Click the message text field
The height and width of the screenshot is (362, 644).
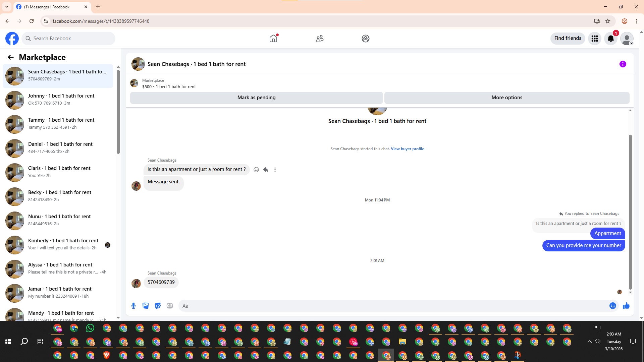click(x=392, y=306)
